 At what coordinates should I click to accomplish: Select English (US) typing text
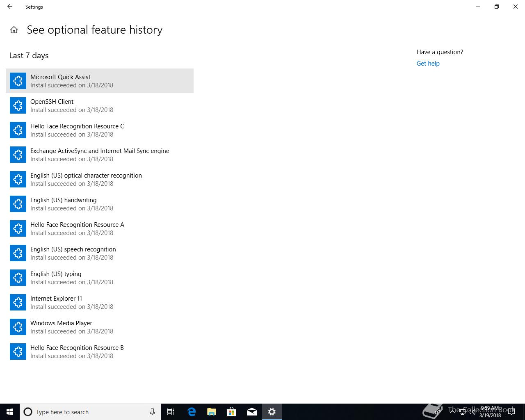56,274
